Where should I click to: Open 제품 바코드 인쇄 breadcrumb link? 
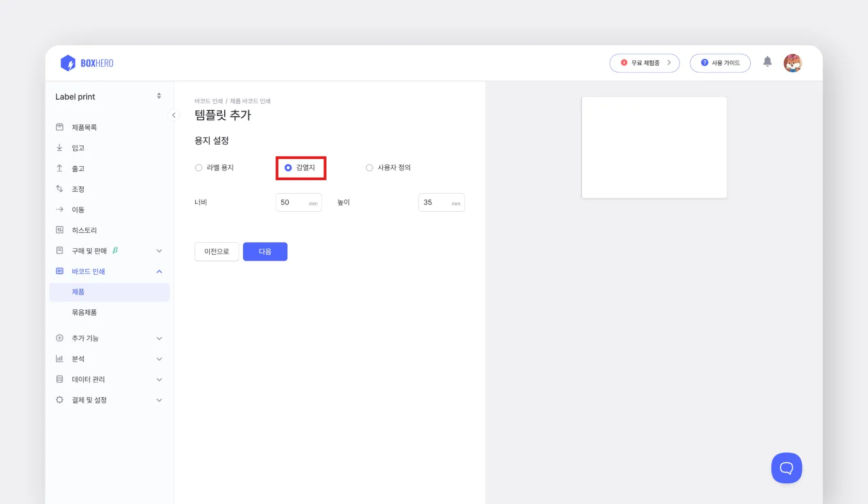pos(252,101)
